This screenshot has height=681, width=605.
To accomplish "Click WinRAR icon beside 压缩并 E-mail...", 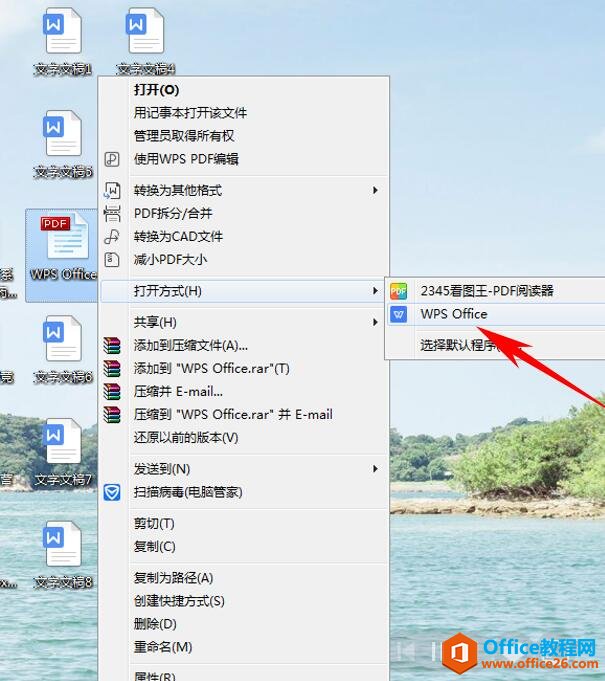I will (112, 392).
